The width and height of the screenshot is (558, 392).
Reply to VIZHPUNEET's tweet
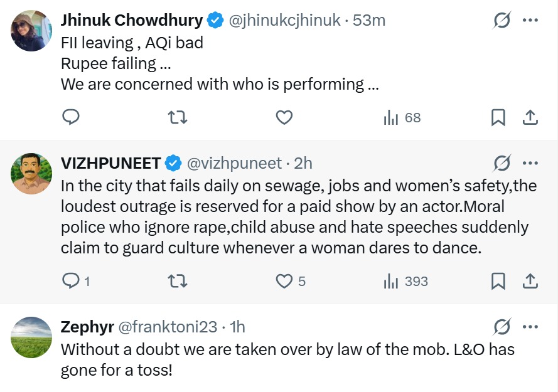(71, 282)
